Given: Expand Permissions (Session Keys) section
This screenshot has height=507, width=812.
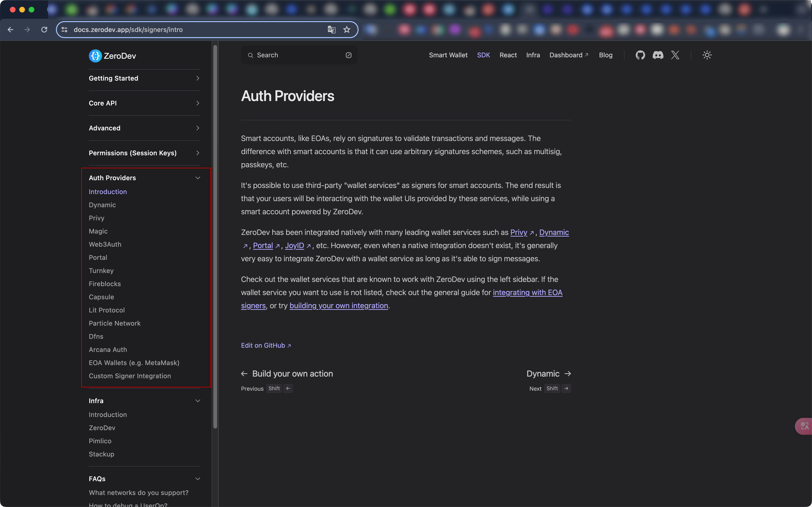Looking at the screenshot, I should [144, 153].
